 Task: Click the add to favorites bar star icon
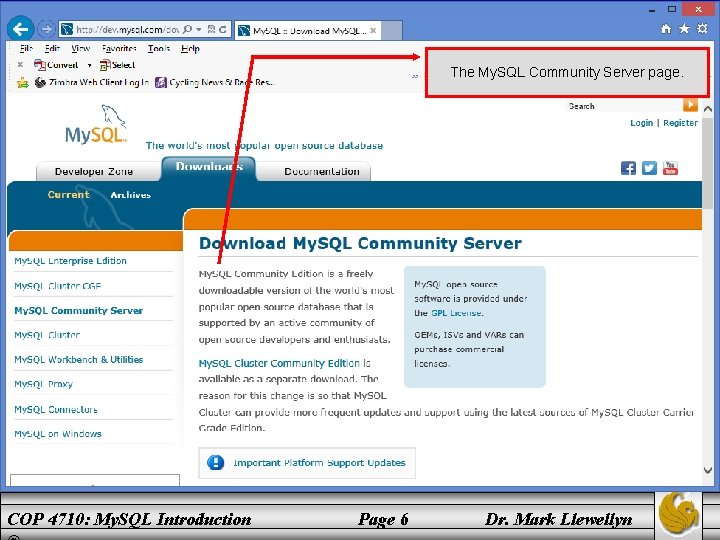(22, 83)
